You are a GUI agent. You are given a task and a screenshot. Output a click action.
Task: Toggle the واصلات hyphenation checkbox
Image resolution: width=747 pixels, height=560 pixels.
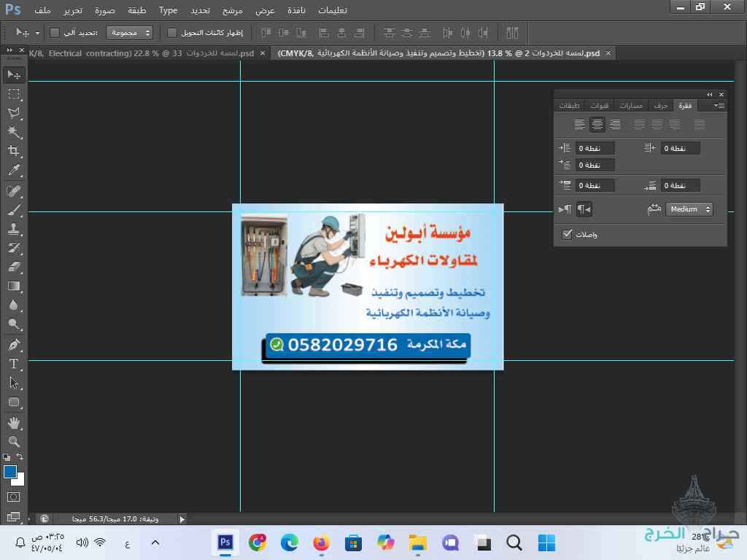tap(567, 234)
